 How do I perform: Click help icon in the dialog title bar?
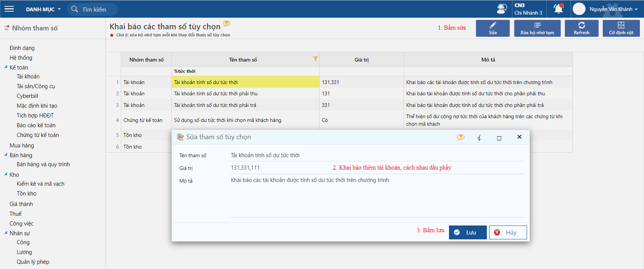(461, 137)
